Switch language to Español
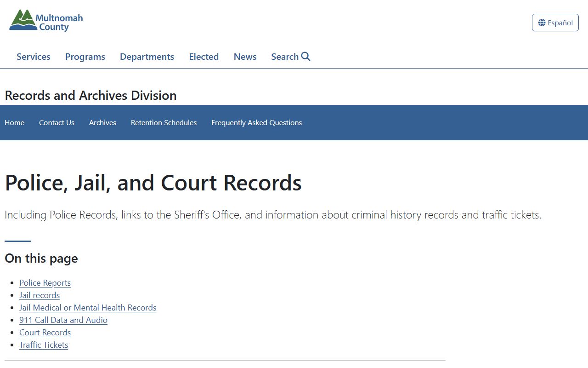Screen dimensions: 588x368 coord(555,23)
